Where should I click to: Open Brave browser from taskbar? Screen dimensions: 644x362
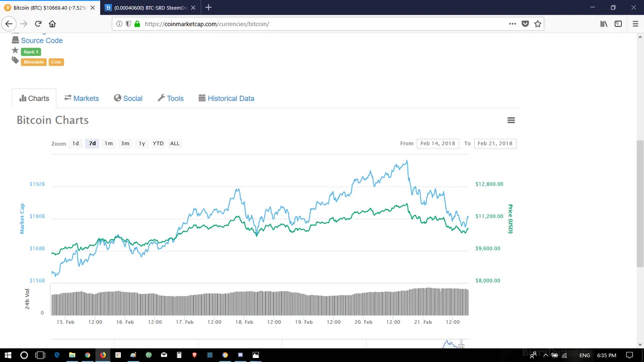coord(194,355)
